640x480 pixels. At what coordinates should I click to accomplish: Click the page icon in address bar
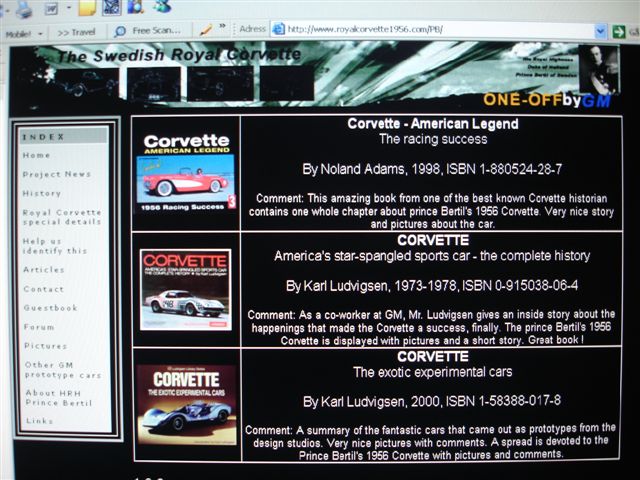(x=278, y=29)
